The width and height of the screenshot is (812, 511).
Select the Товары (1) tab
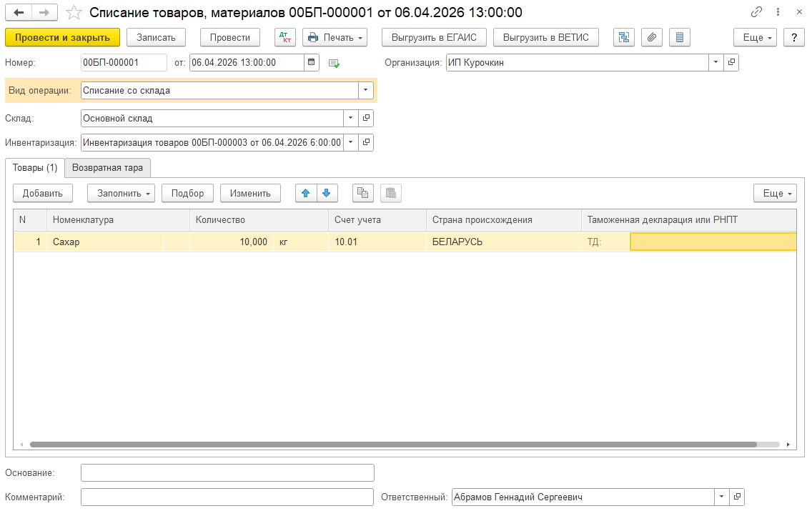tap(35, 168)
